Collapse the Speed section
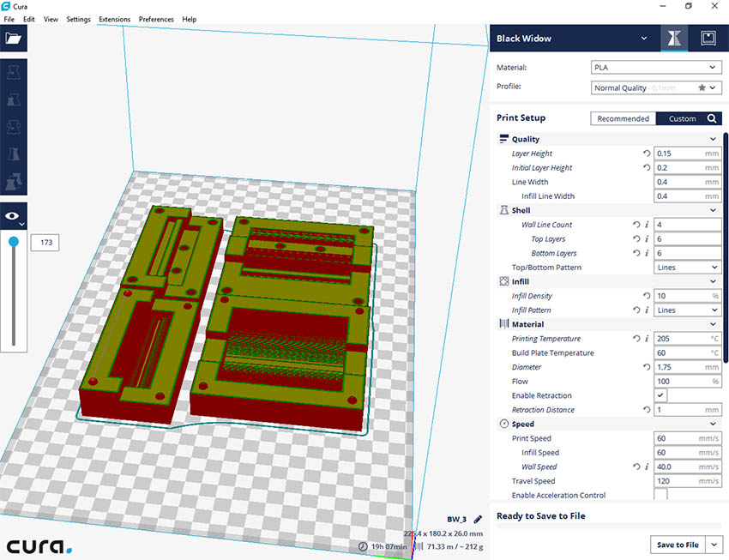This screenshot has height=560, width=729. click(713, 424)
